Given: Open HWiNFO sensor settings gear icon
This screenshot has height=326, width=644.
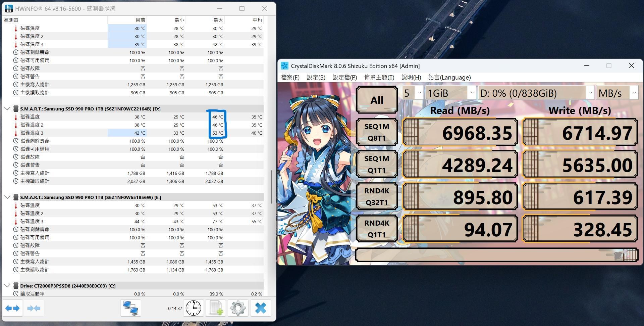Looking at the screenshot, I should (x=238, y=308).
